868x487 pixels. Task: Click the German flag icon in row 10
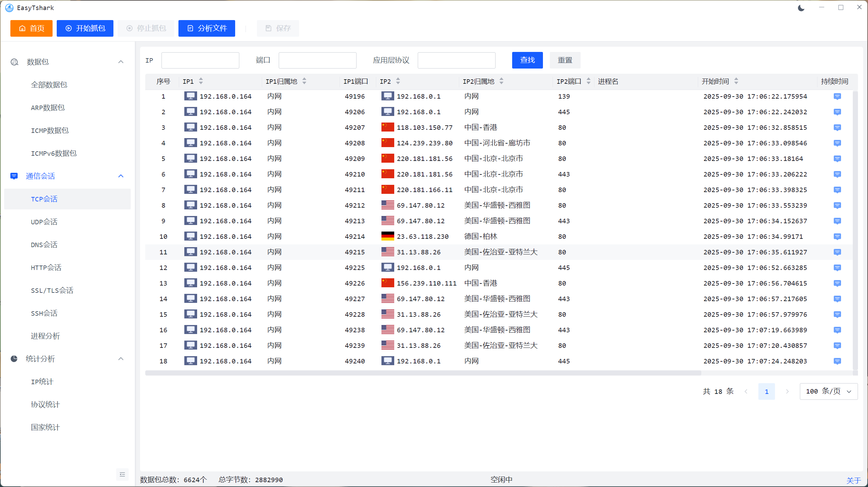[x=387, y=236]
